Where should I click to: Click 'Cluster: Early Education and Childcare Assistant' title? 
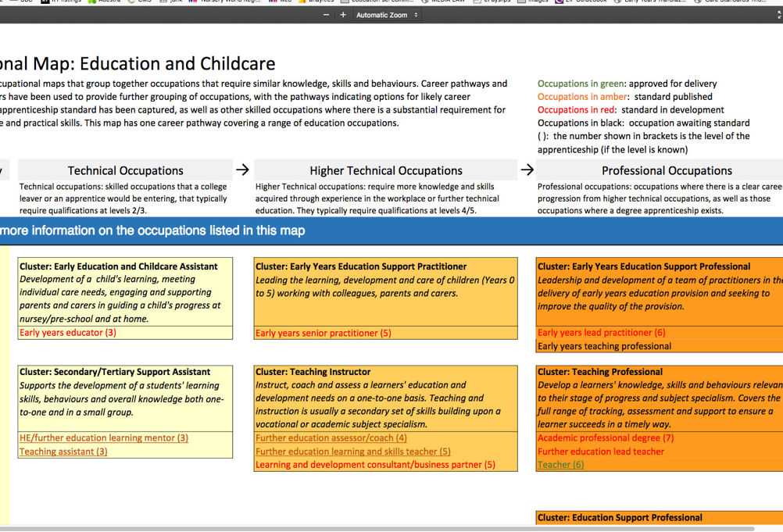pos(118,266)
